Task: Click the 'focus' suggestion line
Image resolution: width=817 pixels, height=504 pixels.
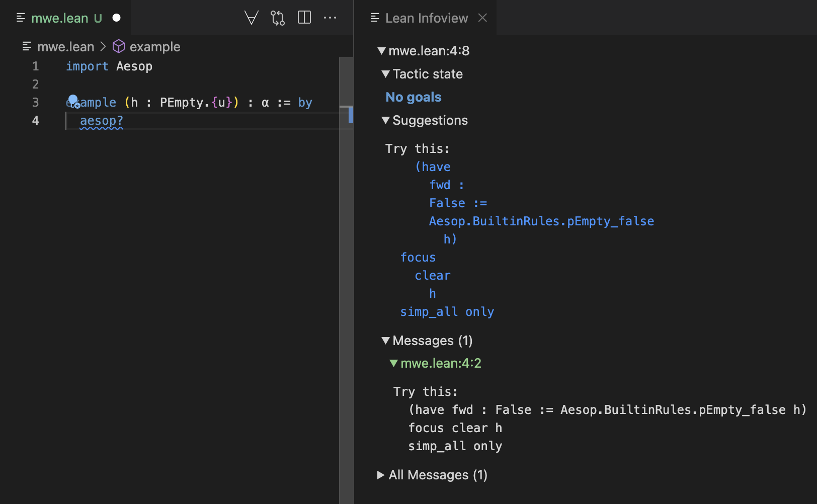Action: tap(418, 258)
